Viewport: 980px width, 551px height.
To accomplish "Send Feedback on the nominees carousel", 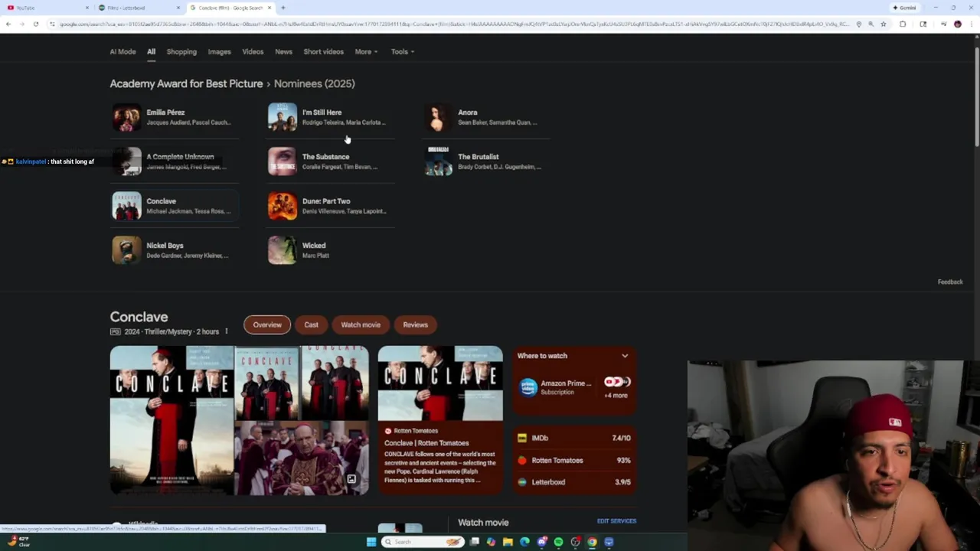I will click(x=950, y=282).
